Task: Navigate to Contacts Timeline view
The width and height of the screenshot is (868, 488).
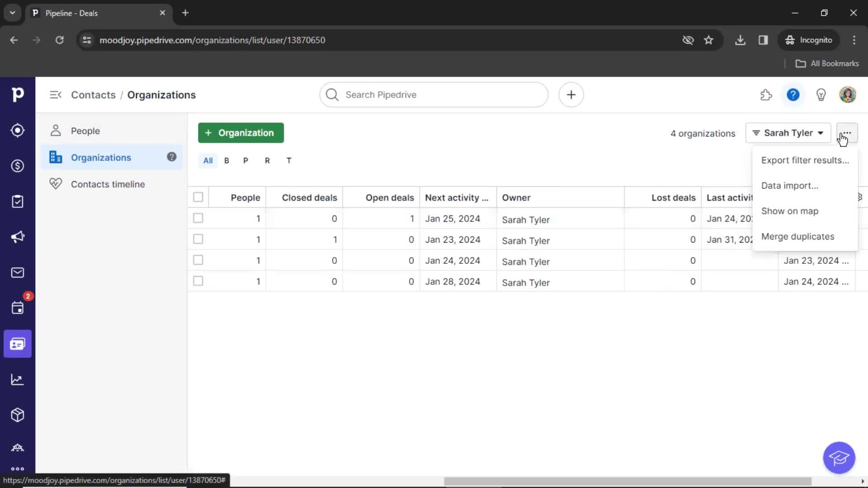Action: click(108, 183)
